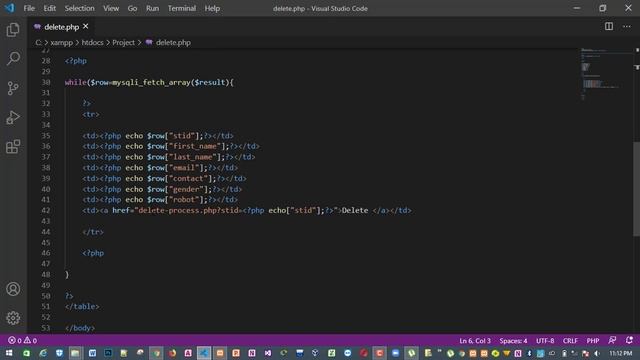Open the Search view in the activity bar
The height and width of the screenshot is (360, 640).
coord(13,59)
